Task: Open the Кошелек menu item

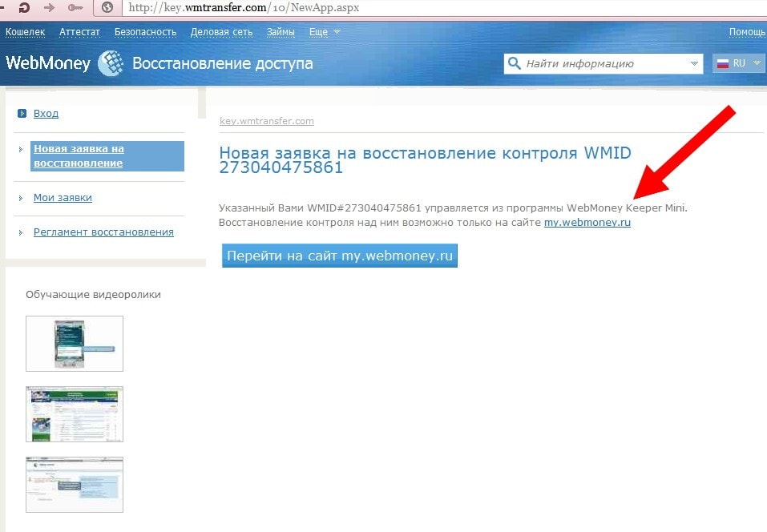Action: [25, 32]
